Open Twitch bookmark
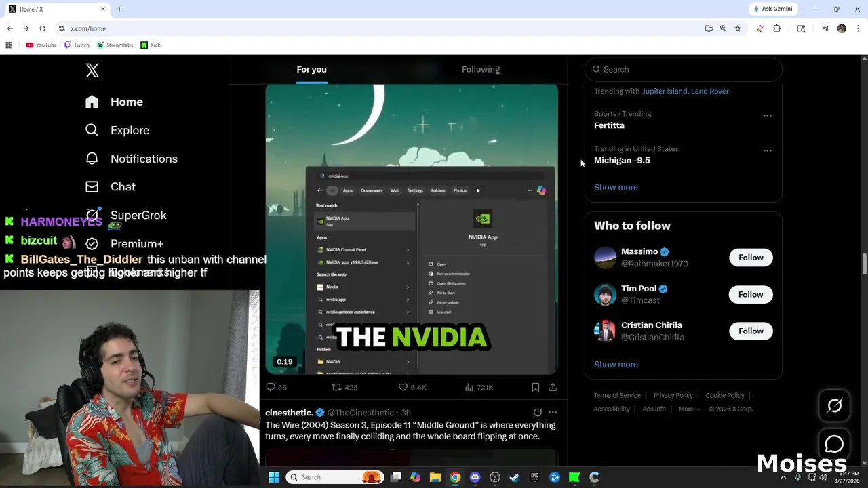 click(x=77, y=45)
